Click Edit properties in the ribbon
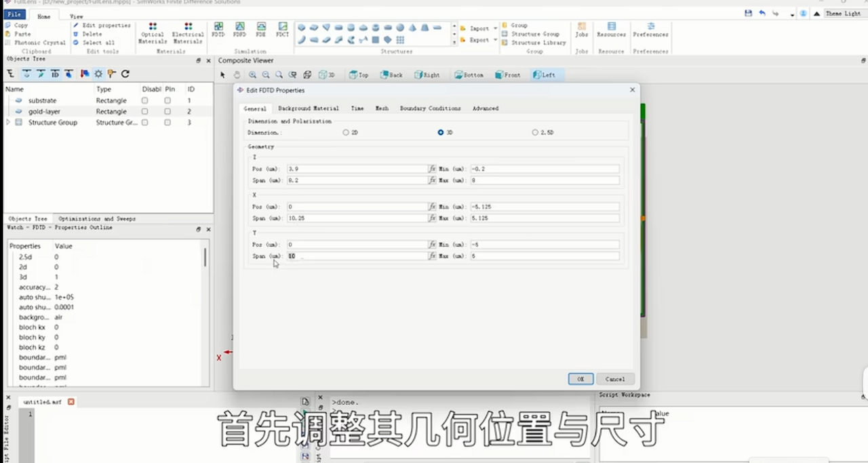The image size is (868, 463). (x=102, y=25)
